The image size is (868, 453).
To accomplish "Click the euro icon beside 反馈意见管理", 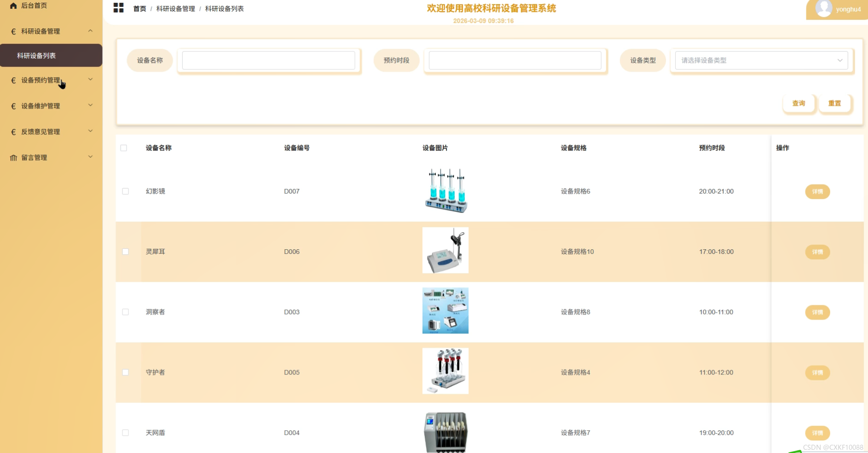I will 13,132.
